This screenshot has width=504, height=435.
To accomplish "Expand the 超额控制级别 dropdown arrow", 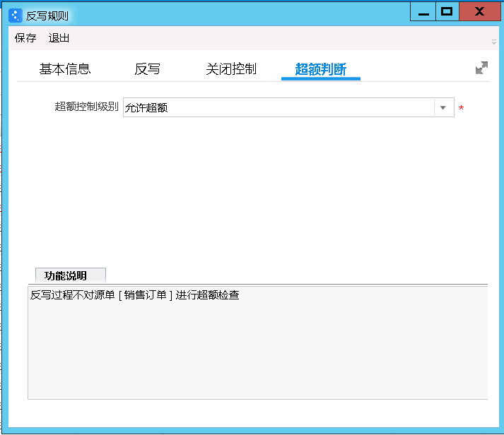I will pos(443,107).
